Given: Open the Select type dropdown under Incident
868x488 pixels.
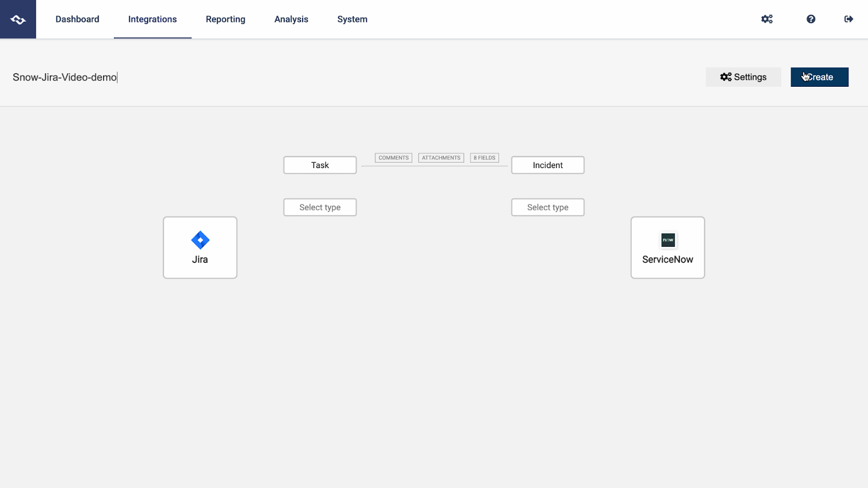Looking at the screenshot, I should (547, 207).
